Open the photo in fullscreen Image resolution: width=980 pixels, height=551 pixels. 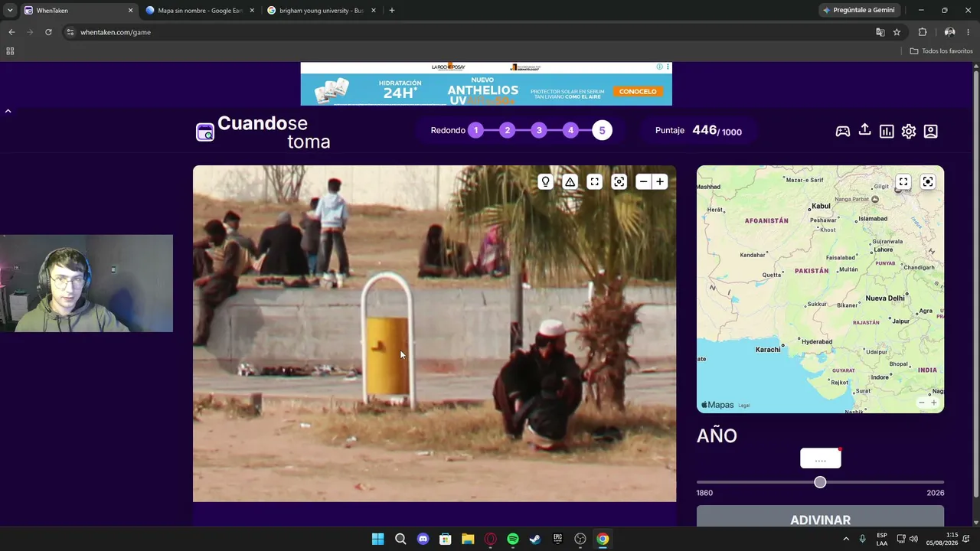[594, 181]
